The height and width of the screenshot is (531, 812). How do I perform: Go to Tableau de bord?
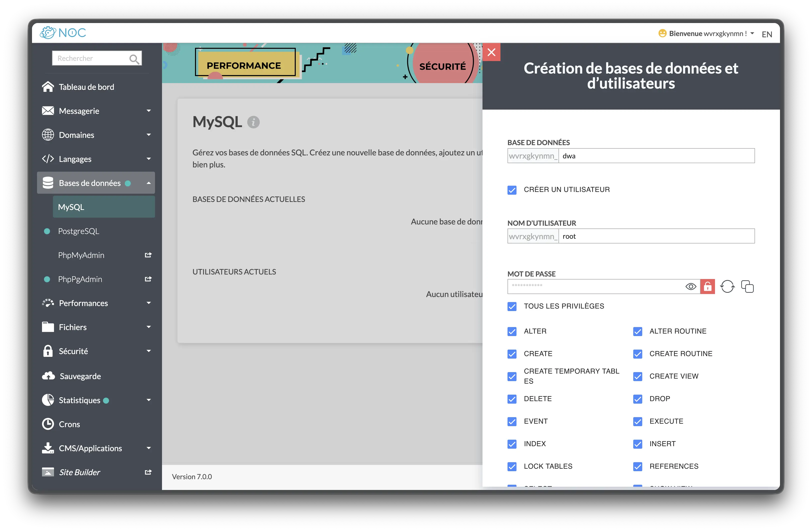tap(86, 87)
